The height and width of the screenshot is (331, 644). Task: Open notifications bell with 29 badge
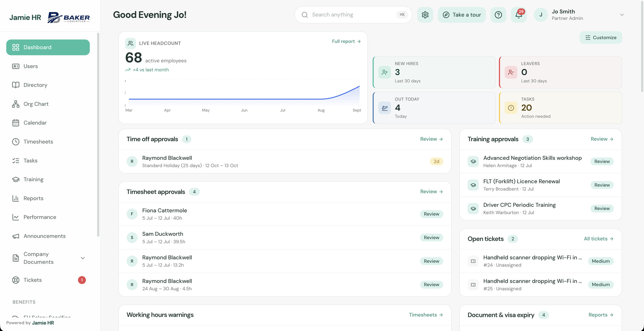pos(519,15)
